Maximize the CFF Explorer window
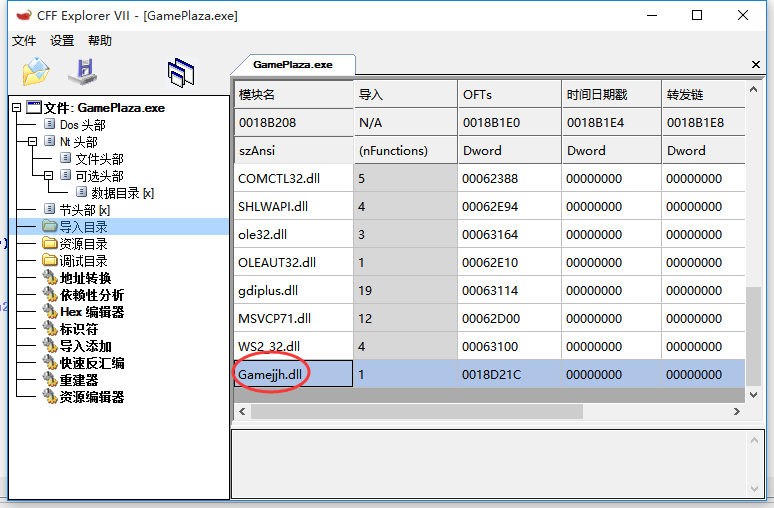Screen dimensions: 774x508 pyautogui.click(x=697, y=15)
